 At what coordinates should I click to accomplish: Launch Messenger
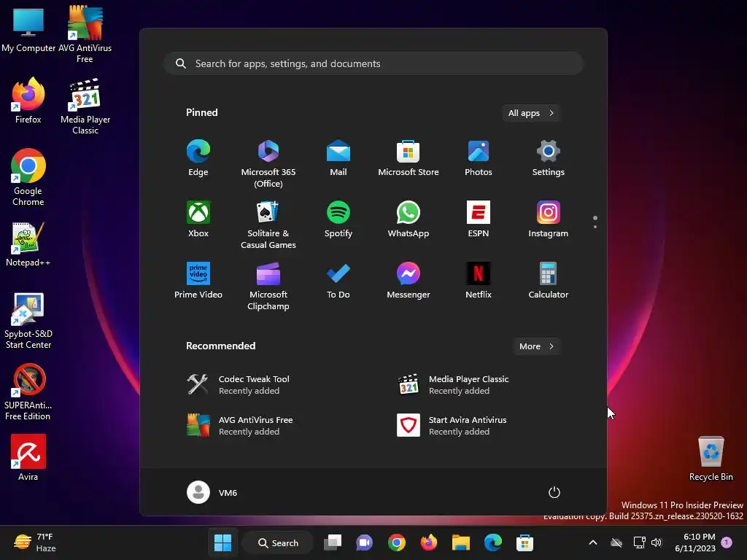tap(409, 281)
